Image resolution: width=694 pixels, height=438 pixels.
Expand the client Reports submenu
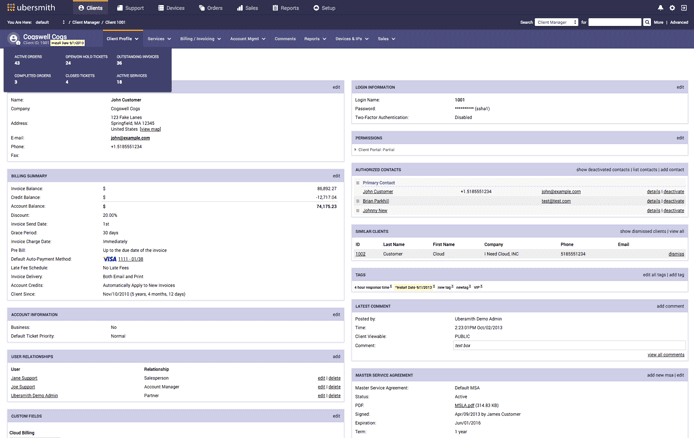tap(315, 39)
